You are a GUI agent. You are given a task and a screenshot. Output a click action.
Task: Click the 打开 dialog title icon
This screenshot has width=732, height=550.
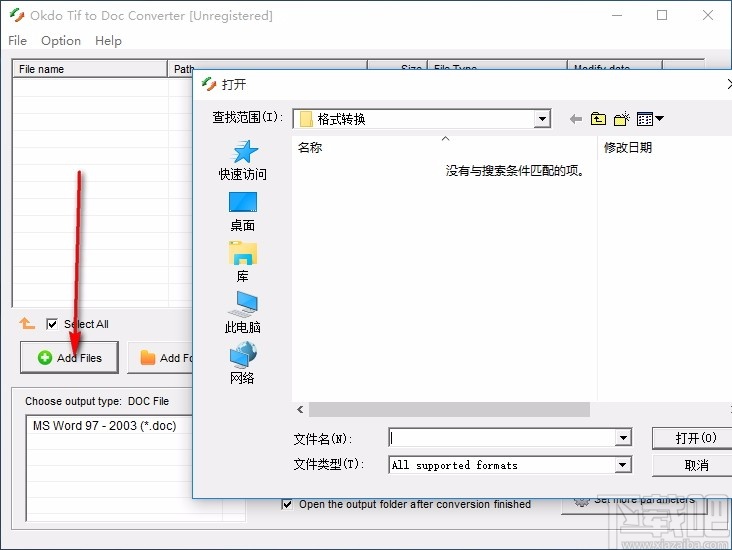point(209,85)
